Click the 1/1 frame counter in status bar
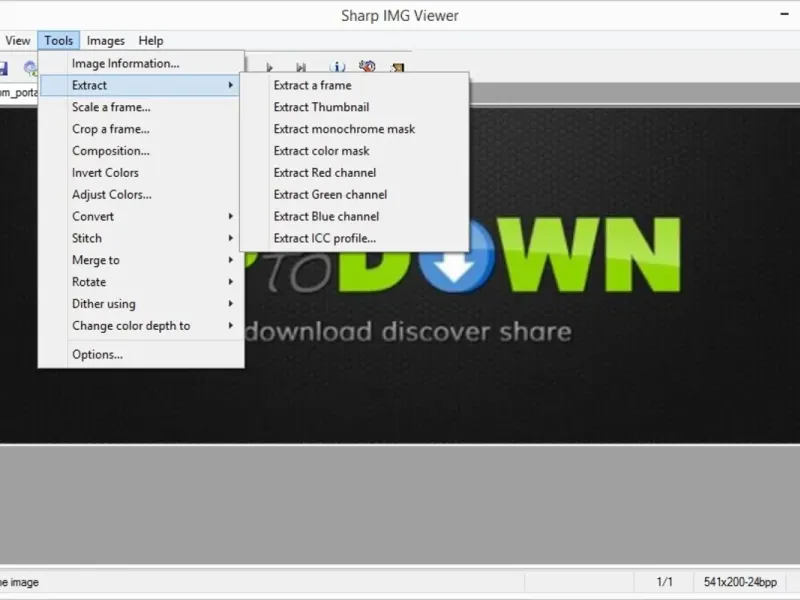This screenshot has height=600, width=800. click(x=664, y=582)
